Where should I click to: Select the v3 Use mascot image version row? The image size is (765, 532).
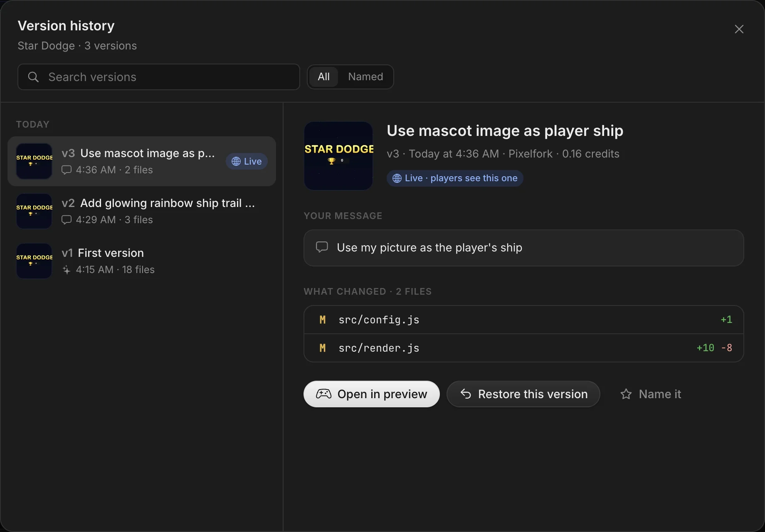click(142, 161)
